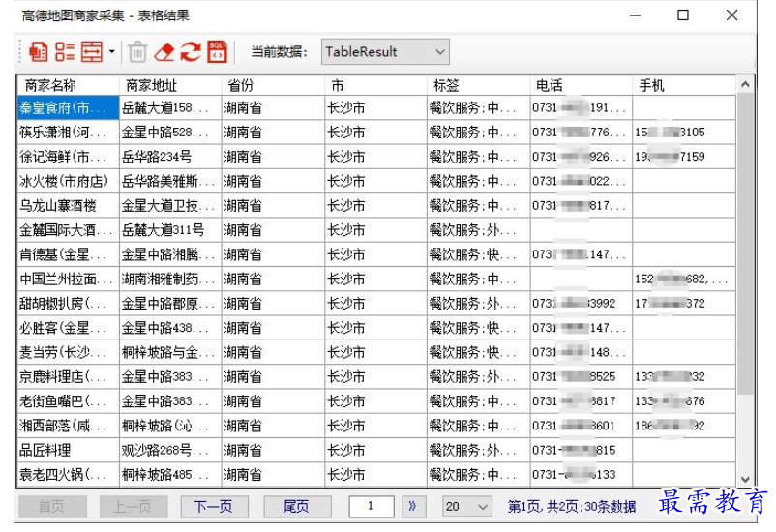Select the 金麓国际大酒 merchant name cell

[x=68, y=230]
